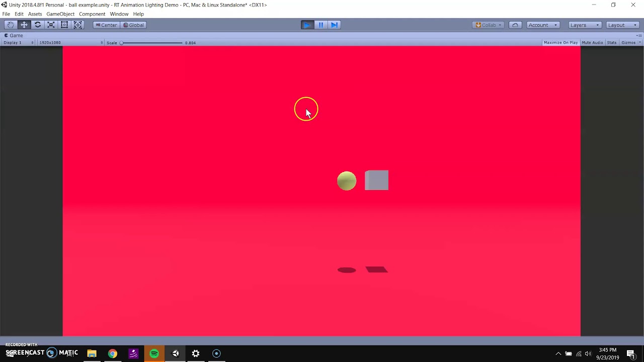Select the Scale tool
This screenshot has width=644, height=362.
[51, 25]
